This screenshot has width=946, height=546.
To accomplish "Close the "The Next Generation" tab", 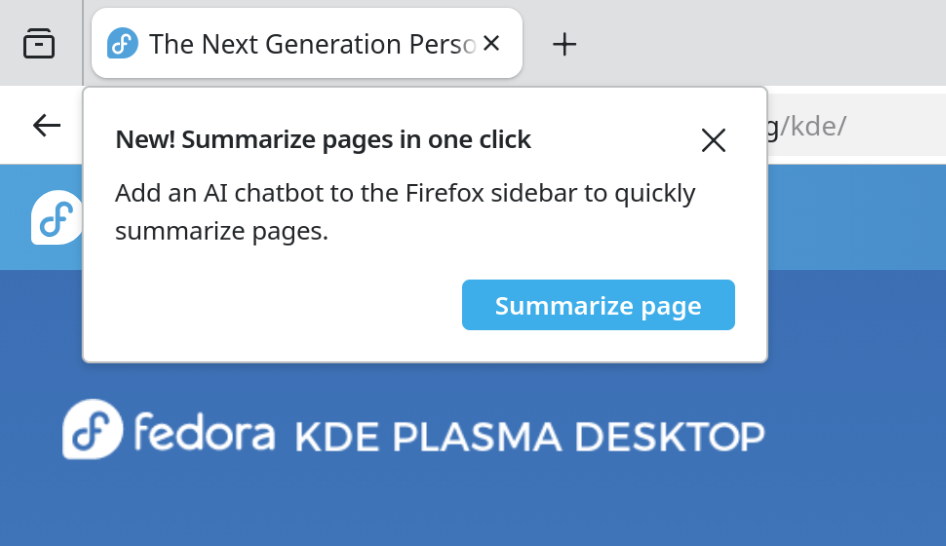I will point(491,43).
